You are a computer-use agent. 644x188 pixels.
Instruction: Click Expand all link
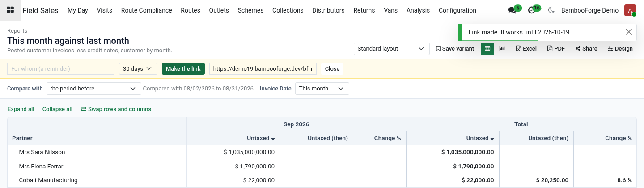click(21, 109)
